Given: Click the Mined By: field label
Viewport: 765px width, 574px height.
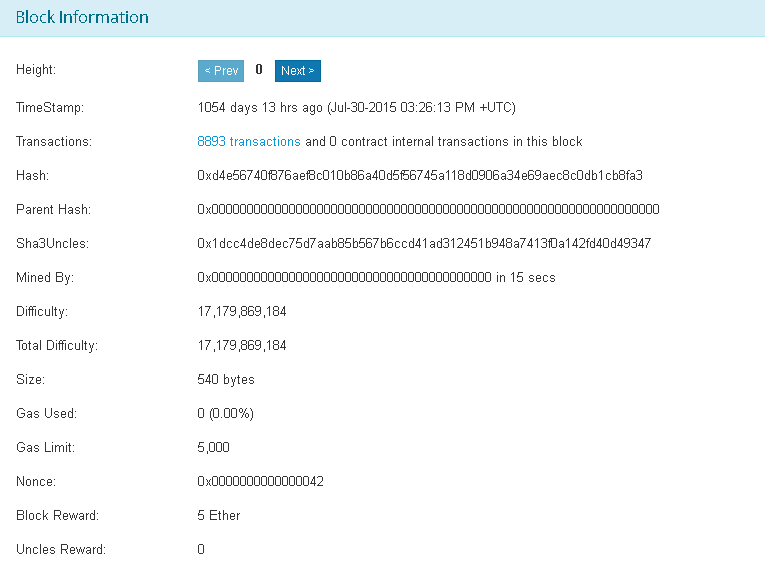Looking at the screenshot, I should (x=45, y=278).
